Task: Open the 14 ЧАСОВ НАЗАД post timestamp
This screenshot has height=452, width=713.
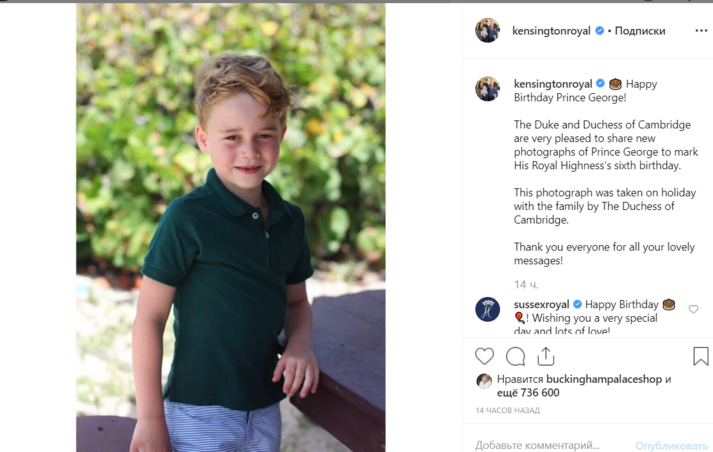Action: coord(508,411)
